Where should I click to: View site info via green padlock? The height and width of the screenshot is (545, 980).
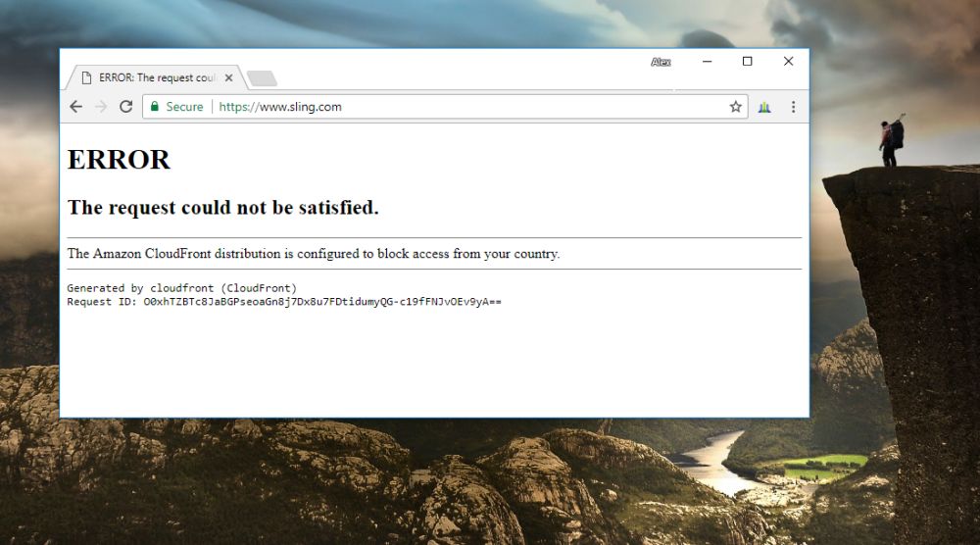point(155,106)
